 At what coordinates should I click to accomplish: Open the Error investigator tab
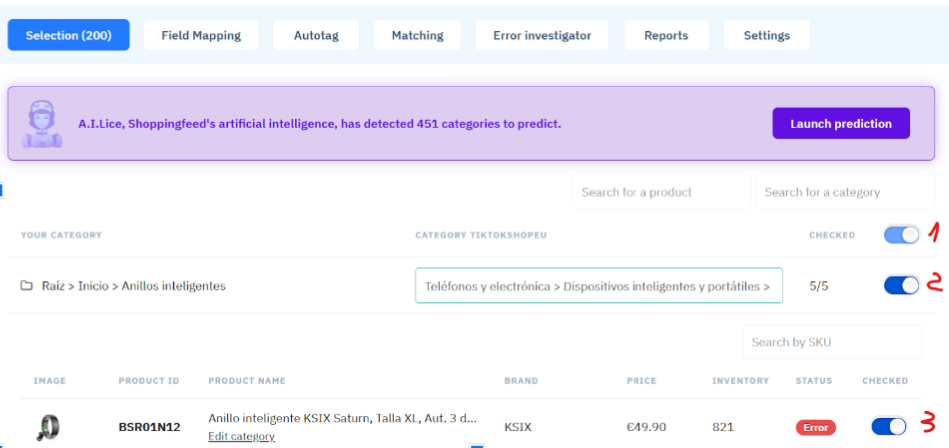pos(542,35)
